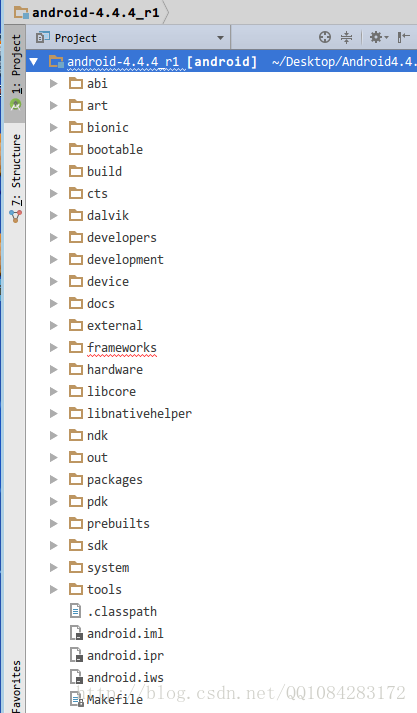Image resolution: width=417 pixels, height=713 pixels.
Task: Hide the Project tool window
Action: 403,37
